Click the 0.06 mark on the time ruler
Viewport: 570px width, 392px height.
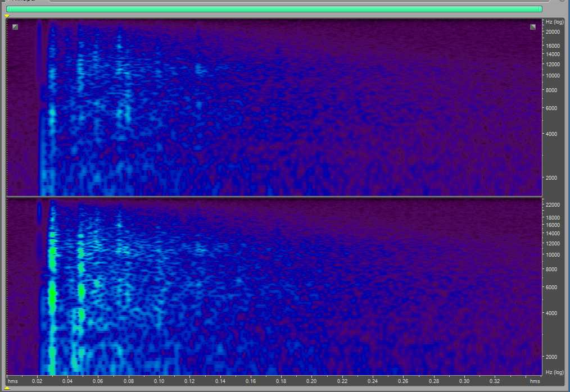click(x=98, y=381)
